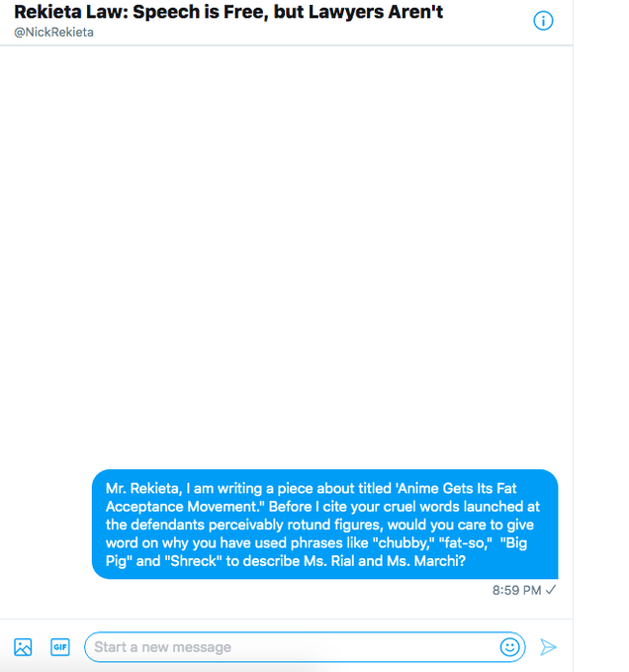
Task: Click the delivered checkmark beside 8:59 PM
Action: click(551, 590)
